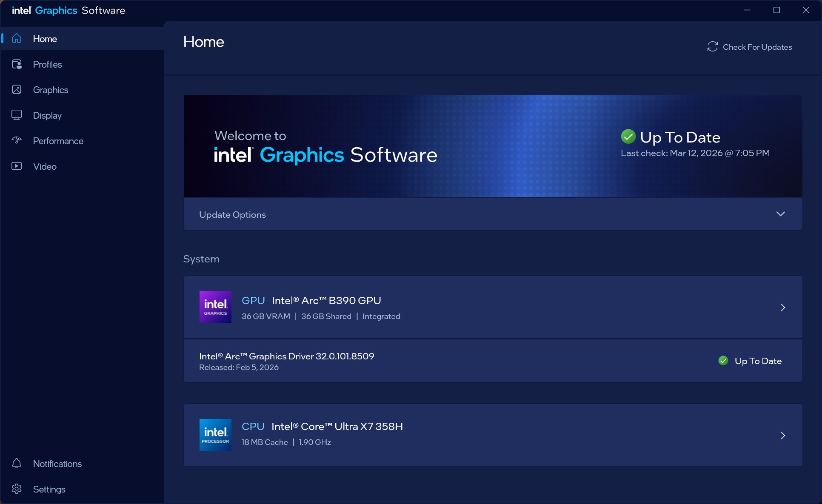Select the Graphics picture icon
The image size is (822, 504).
(17, 90)
